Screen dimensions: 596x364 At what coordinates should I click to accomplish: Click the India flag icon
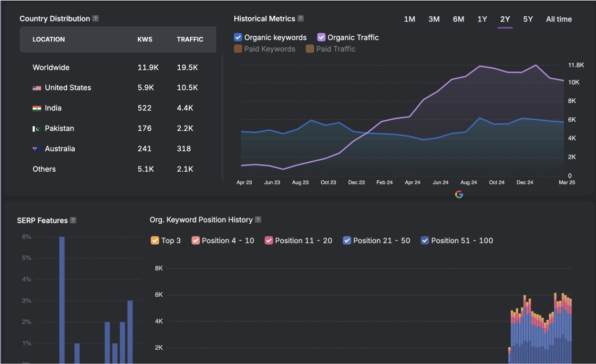point(37,108)
